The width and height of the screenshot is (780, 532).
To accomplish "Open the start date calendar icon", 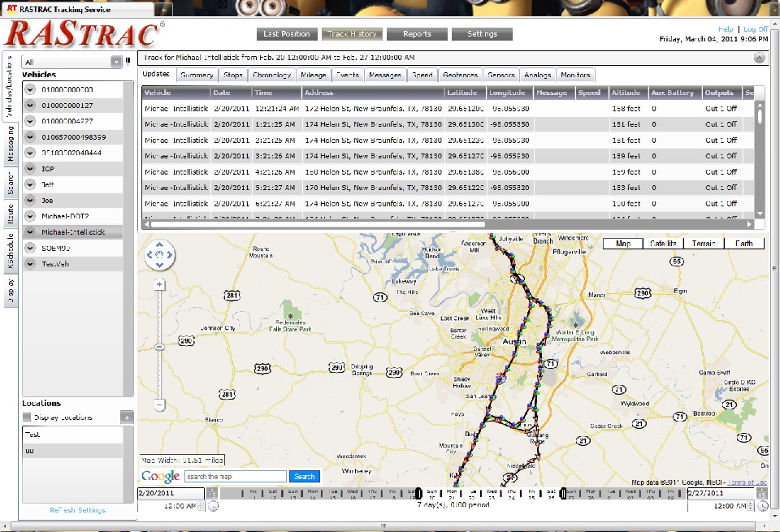I will pyautogui.click(x=212, y=494).
